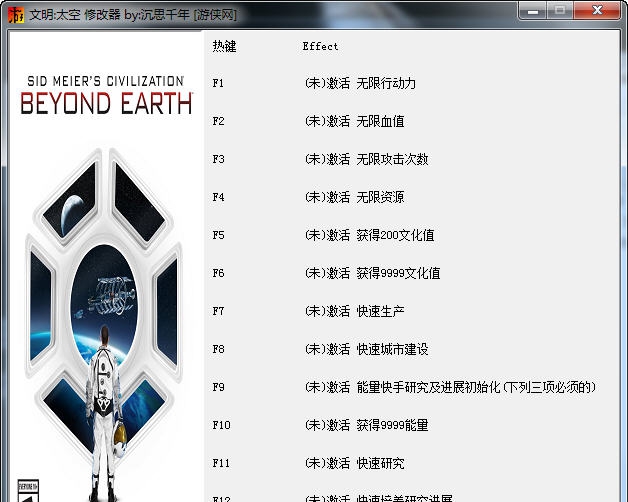Viewport: 628px width, 502px height.
Task: Minimize the trainer window
Action: [532, 10]
